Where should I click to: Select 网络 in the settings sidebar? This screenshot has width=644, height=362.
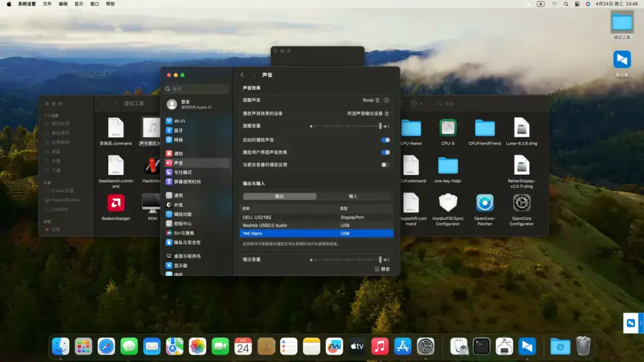197,140
